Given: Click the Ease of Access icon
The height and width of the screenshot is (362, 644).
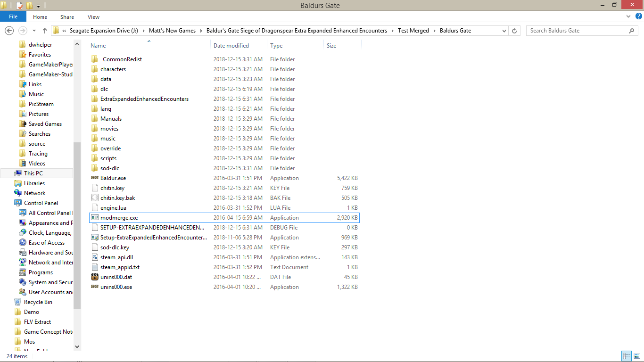Looking at the screenshot, I should pos(23,243).
